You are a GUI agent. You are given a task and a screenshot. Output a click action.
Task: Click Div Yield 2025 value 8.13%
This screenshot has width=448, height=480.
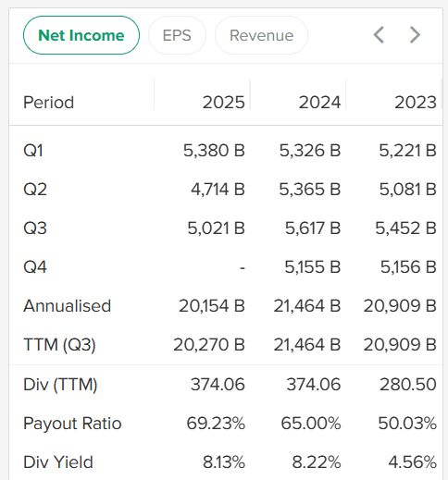point(224,462)
